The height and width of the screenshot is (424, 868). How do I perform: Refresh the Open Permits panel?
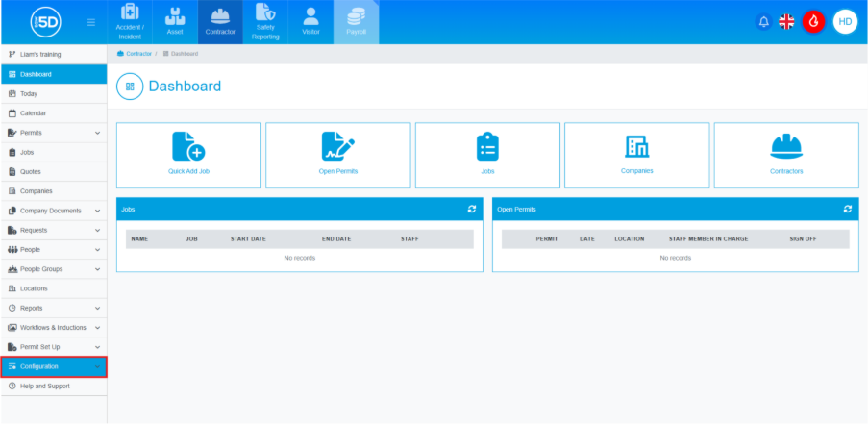coord(848,209)
